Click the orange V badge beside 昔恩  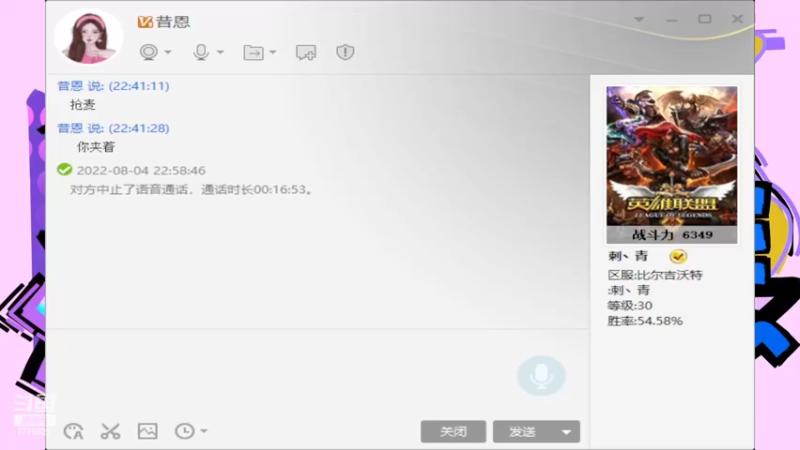145,21
